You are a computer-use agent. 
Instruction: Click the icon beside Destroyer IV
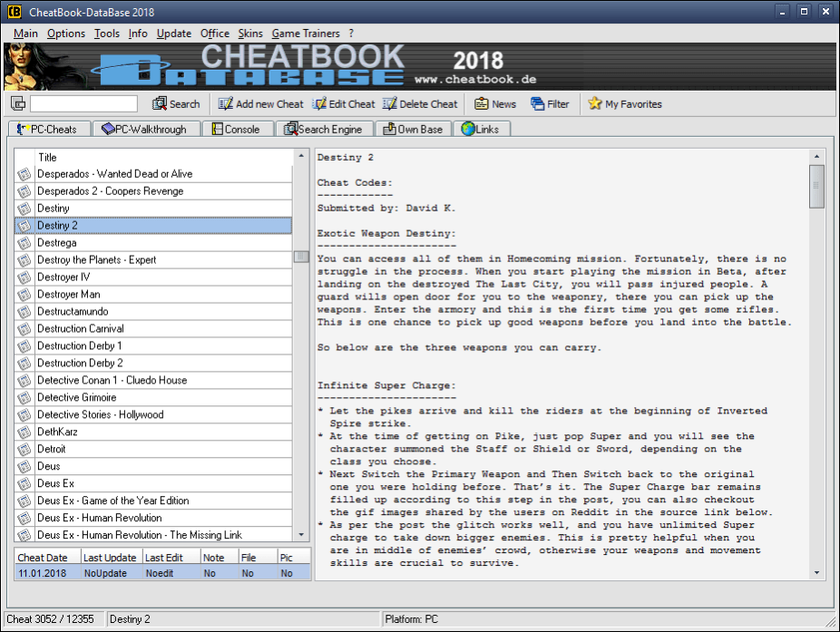[24, 277]
